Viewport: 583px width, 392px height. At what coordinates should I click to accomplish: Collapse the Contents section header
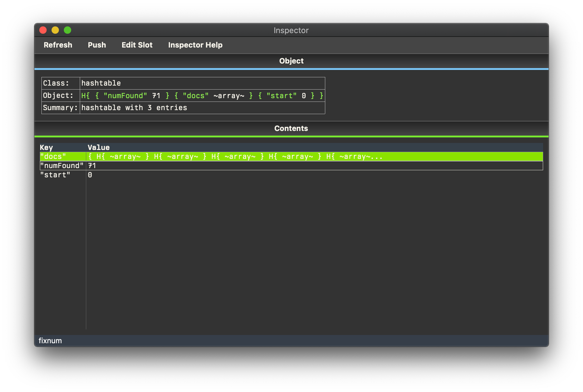coord(291,129)
